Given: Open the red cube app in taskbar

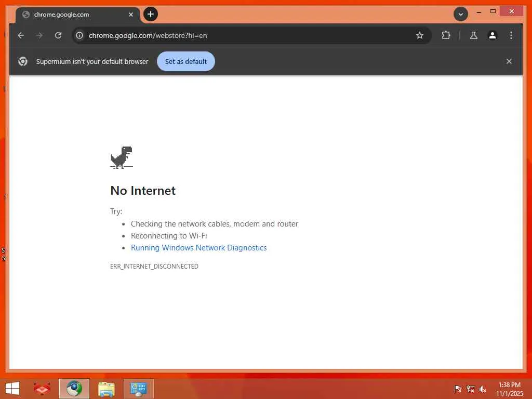Looking at the screenshot, I should [42, 389].
